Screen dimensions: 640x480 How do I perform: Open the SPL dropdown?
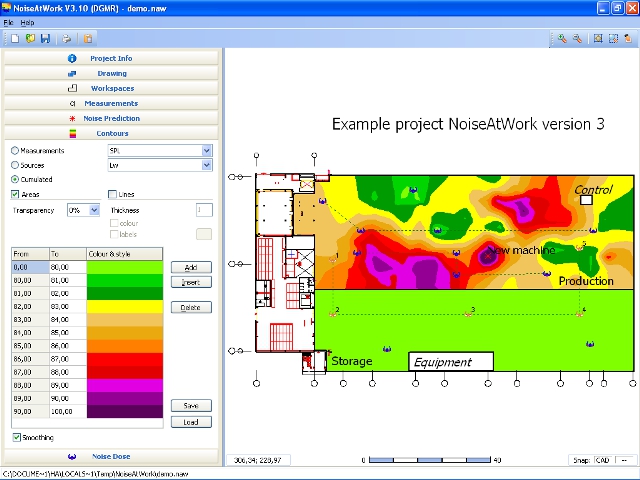point(160,151)
